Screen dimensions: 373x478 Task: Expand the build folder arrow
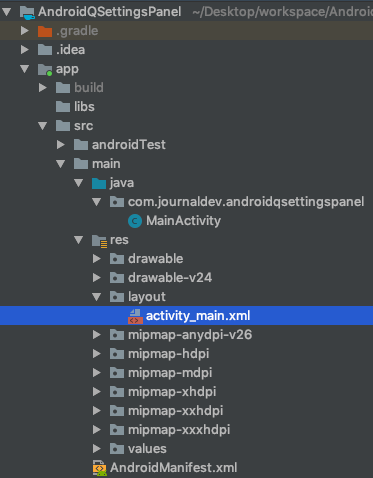(x=43, y=88)
